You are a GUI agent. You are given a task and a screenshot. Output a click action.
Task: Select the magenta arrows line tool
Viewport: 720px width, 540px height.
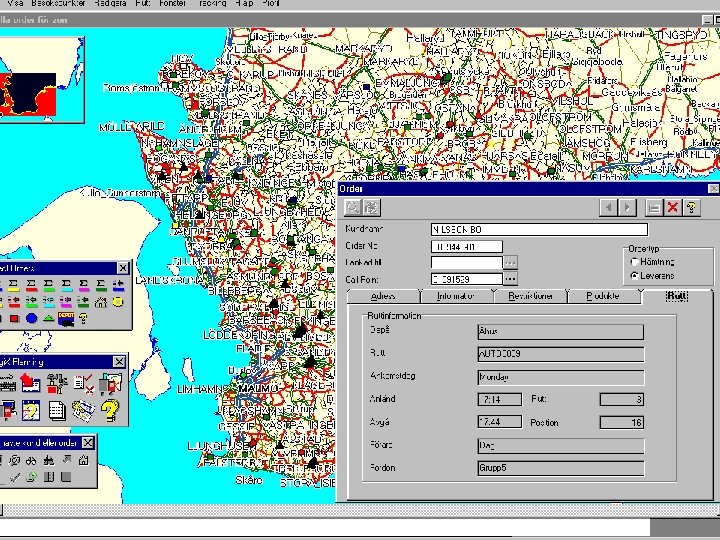click(x=66, y=302)
